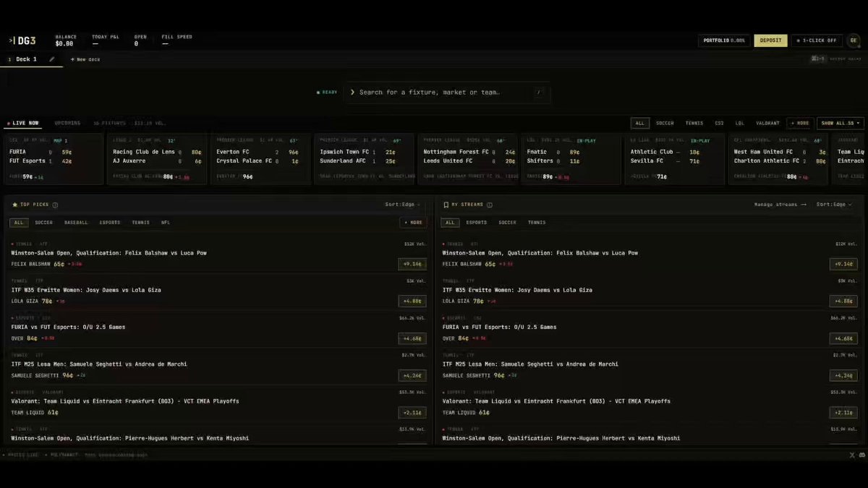Click the search prompt chevron icon

352,93
